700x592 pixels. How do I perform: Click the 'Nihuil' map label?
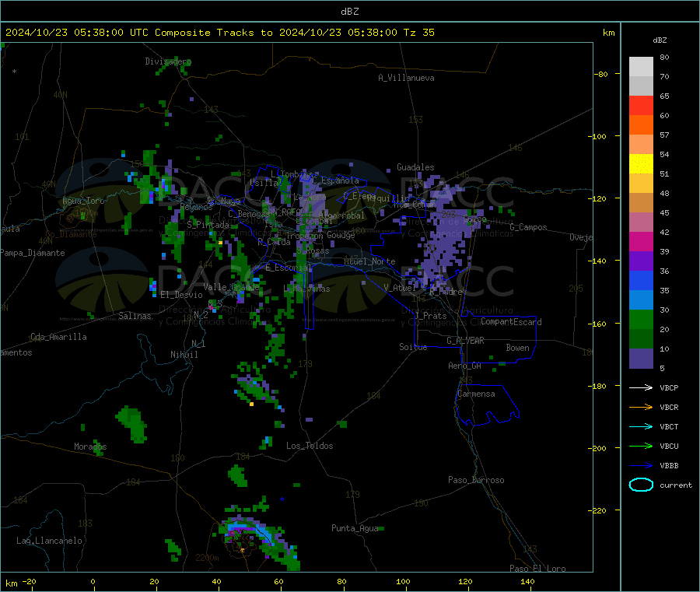(x=184, y=355)
